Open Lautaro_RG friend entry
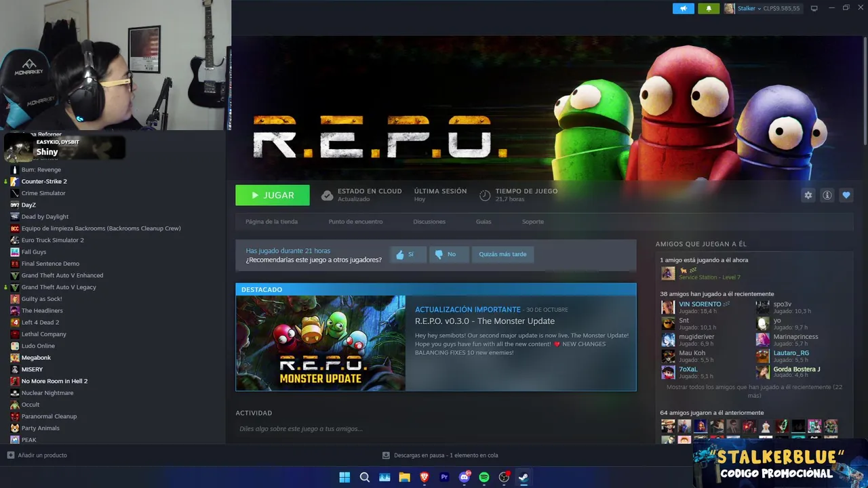 click(x=791, y=353)
